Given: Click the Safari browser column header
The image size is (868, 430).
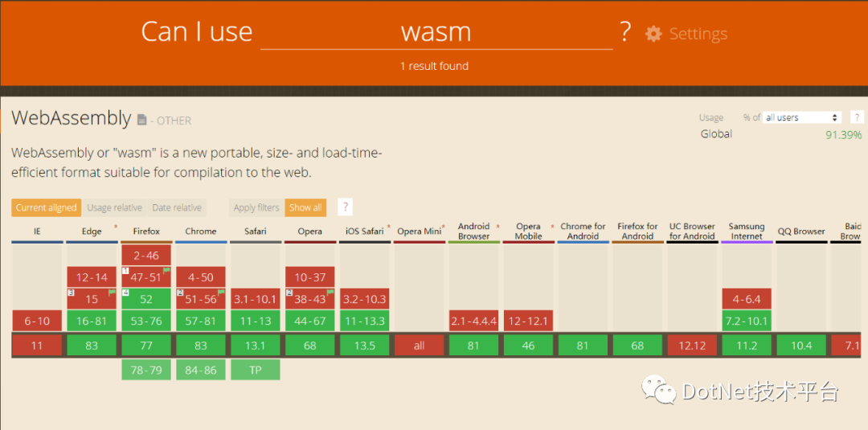Looking at the screenshot, I should coord(256,231).
